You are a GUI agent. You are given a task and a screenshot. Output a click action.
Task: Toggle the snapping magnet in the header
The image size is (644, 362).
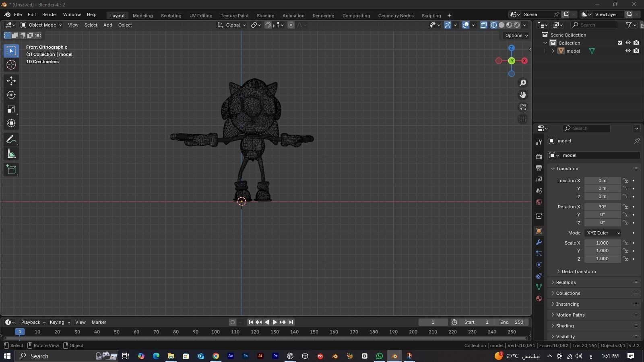[x=268, y=25]
